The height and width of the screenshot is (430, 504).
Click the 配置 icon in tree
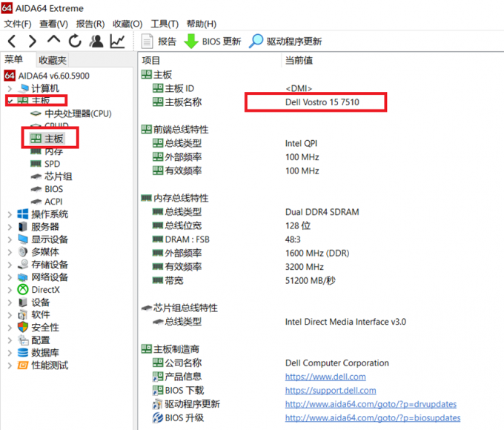coord(23,340)
